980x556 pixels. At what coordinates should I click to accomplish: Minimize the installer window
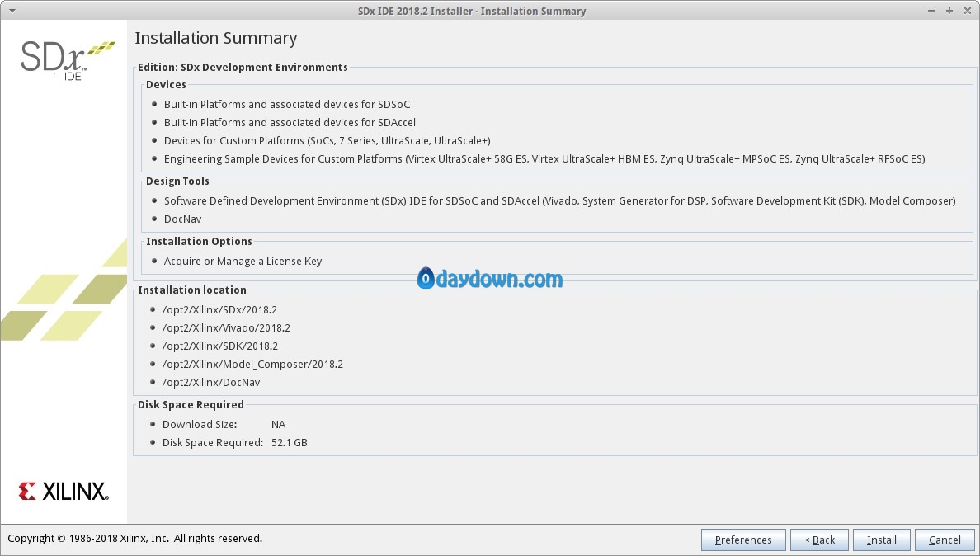coord(931,11)
